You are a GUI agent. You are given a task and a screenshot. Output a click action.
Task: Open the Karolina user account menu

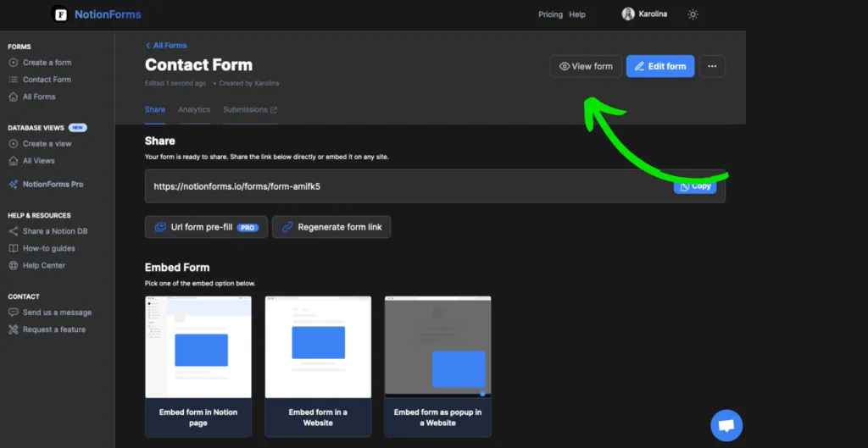tap(646, 14)
